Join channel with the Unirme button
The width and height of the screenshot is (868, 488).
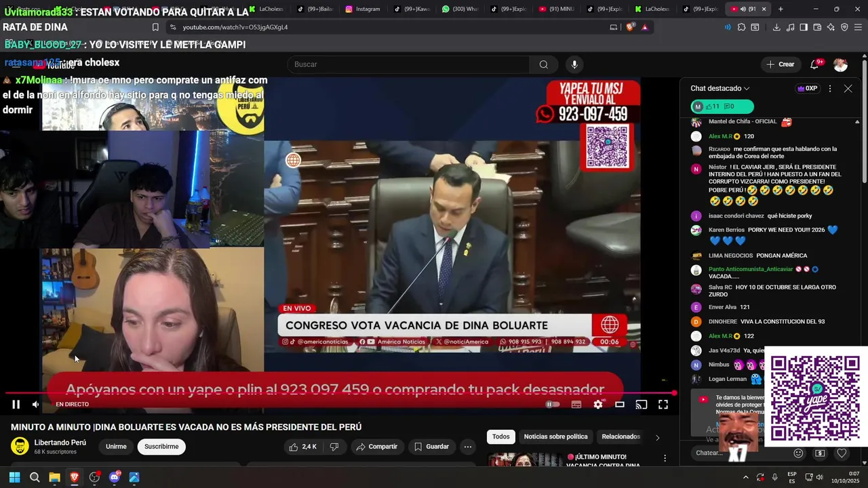pyautogui.click(x=116, y=447)
